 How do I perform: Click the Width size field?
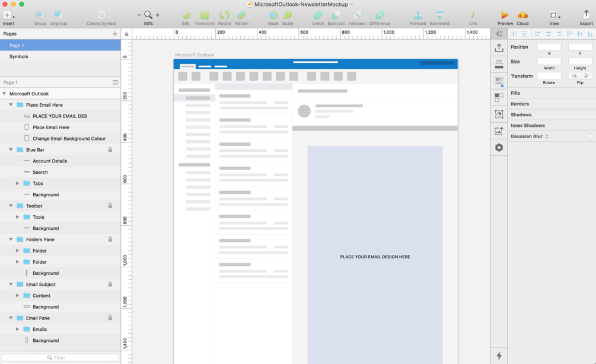pos(549,61)
